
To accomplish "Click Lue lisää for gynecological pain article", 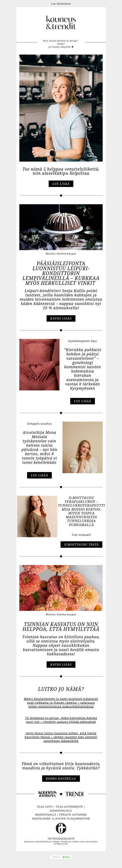I will (x=82, y=401).
